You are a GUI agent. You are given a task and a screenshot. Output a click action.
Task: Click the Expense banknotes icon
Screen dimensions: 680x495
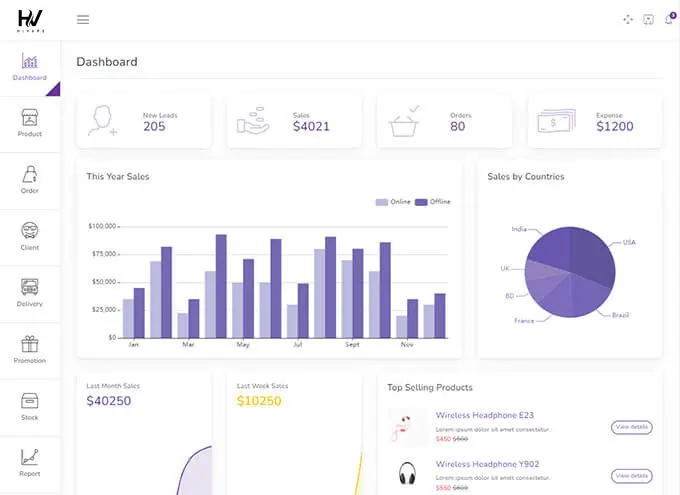pyautogui.click(x=556, y=121)
